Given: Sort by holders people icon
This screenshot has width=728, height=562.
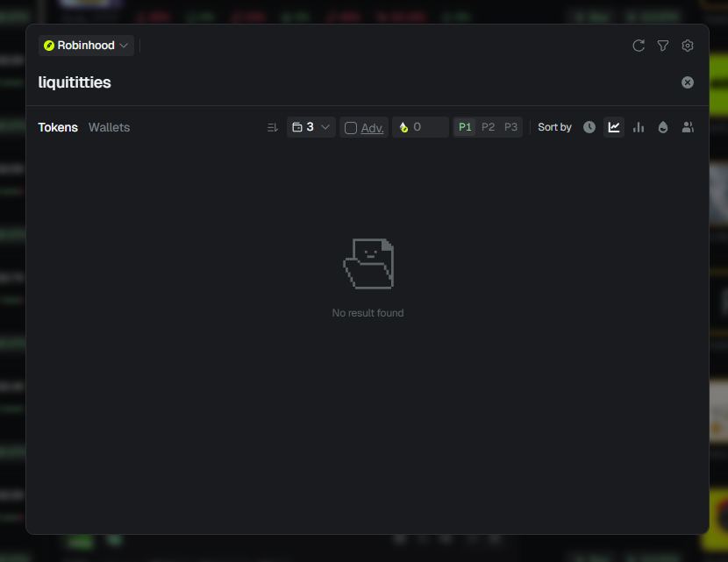Looking at the screenshot, I should click(x=688, y=127).
